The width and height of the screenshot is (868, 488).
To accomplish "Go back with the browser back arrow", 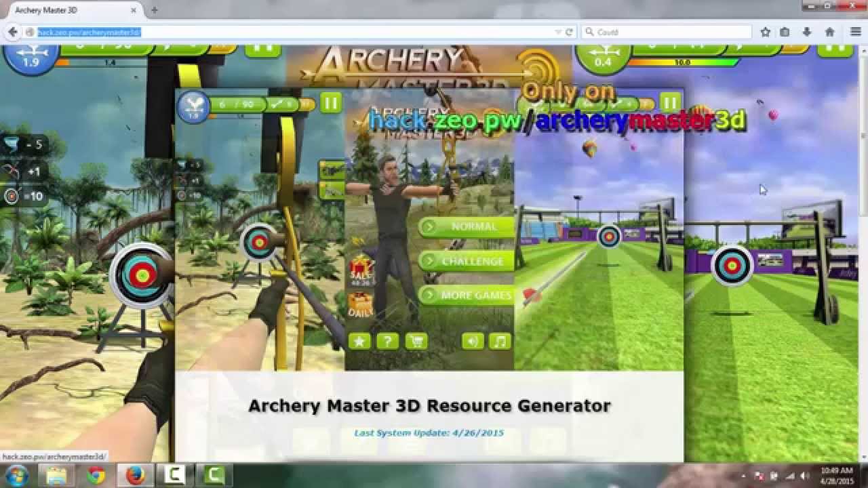I will click(x=12, y=32).
